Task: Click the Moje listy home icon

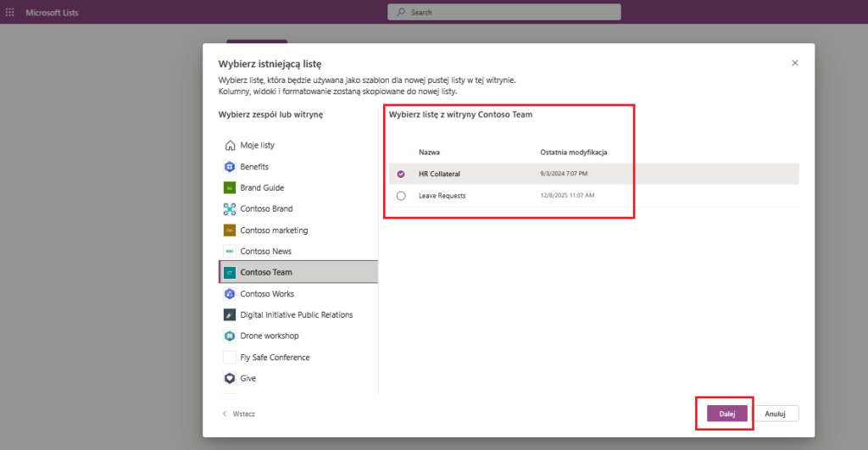Action: click(229, 146)
